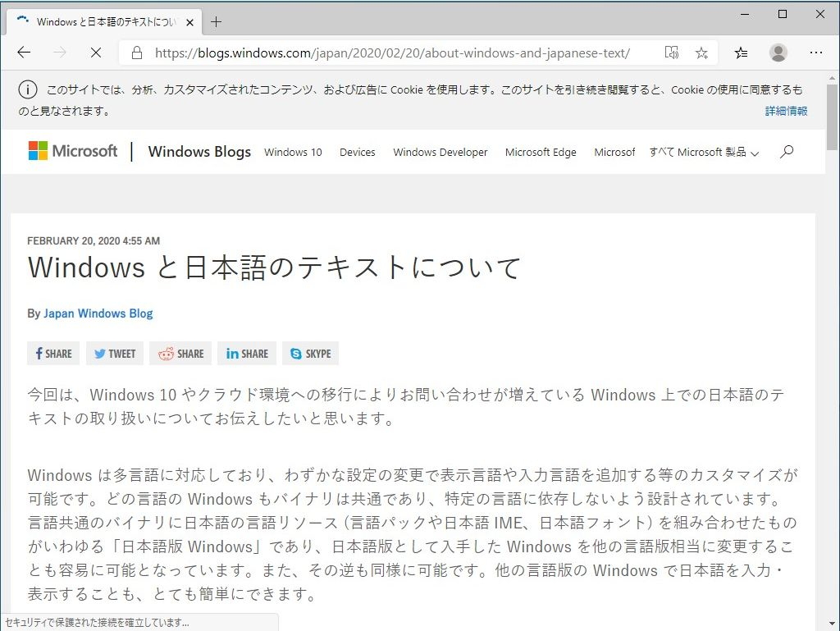
Task: Click the cookie notice info icon
Action: coord(28,89)
